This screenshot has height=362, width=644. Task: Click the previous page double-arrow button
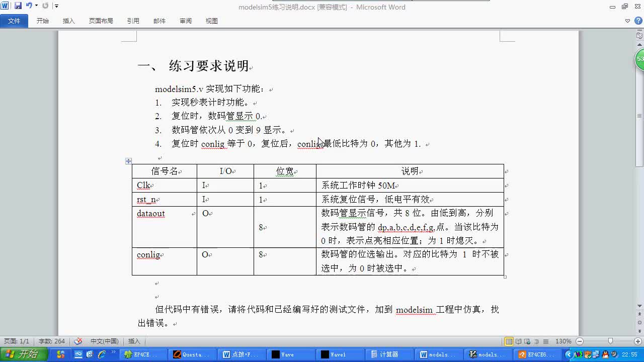point(639,313)
